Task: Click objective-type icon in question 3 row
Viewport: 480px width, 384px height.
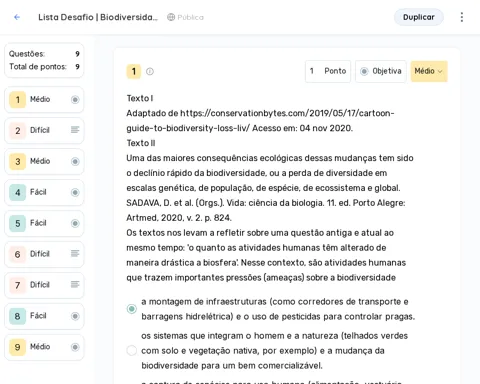Action: point(75,161)
